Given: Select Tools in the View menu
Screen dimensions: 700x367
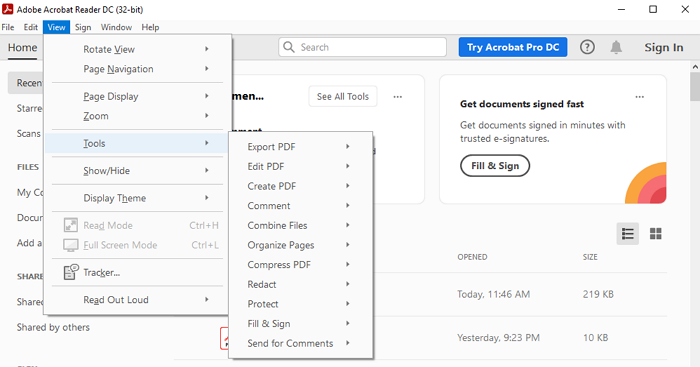Looking at the screenshot, I should click(138, 143).
